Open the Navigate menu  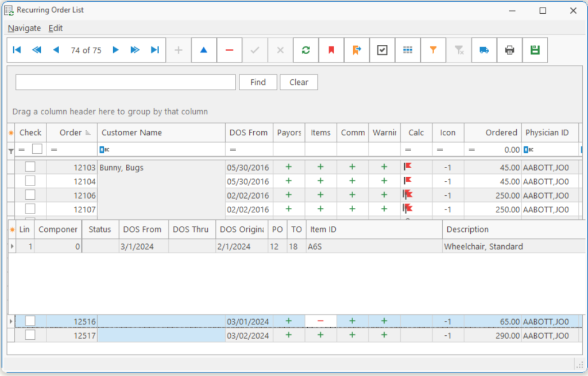(x=24, y=28)
